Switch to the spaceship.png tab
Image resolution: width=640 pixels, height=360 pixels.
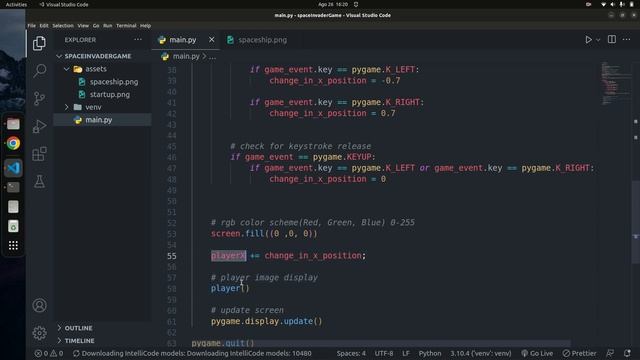(262, 40)
